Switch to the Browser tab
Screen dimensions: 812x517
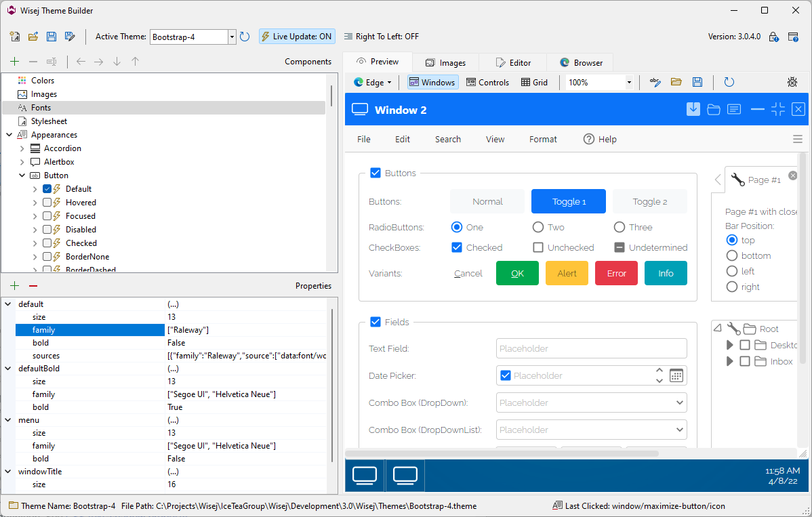point(581,62)
